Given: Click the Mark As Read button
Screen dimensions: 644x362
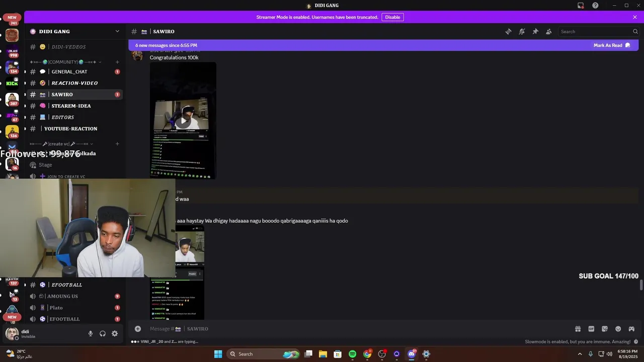Looking at the screenshot, I should 611,45.
